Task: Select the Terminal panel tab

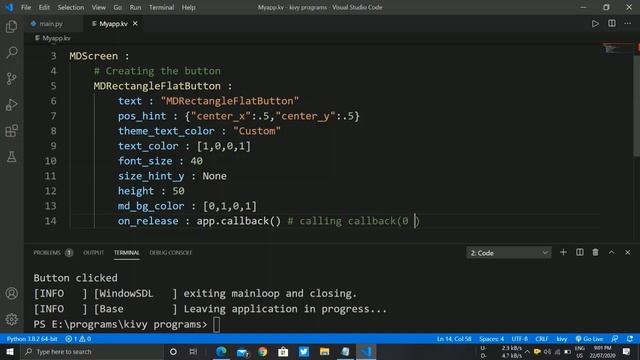Action: [x=127, y=253]
